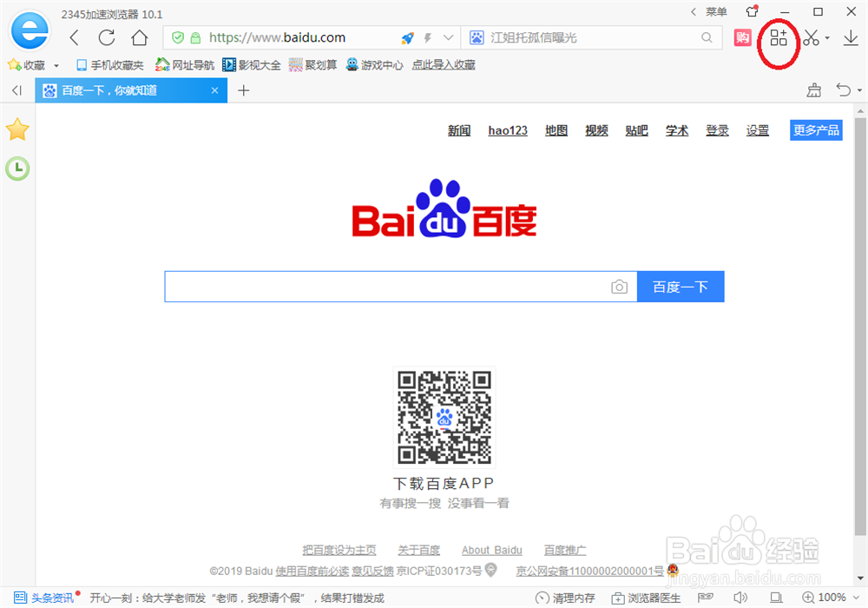Open hao123 link

[x=508, y=130]
